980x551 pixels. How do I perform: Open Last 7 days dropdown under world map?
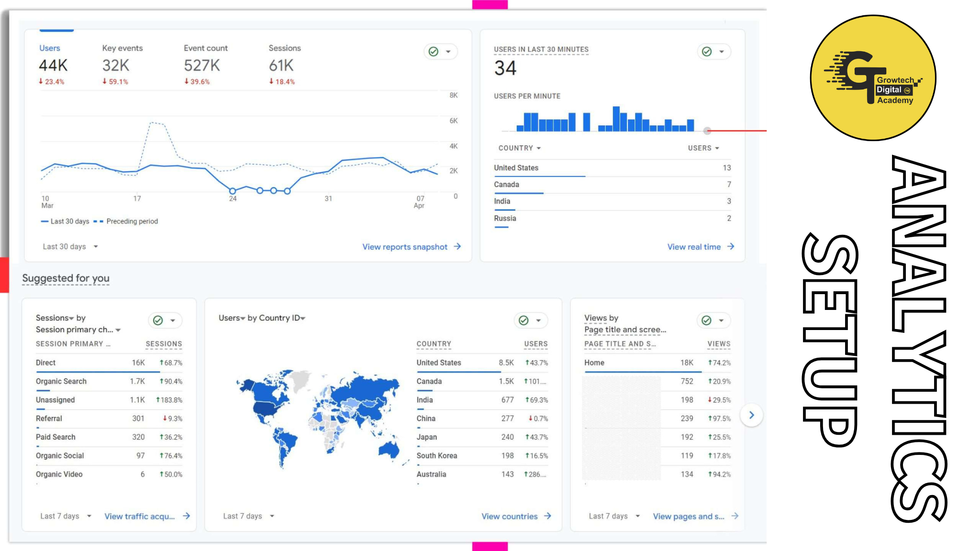pyautogui.click(x=248, y=516)
